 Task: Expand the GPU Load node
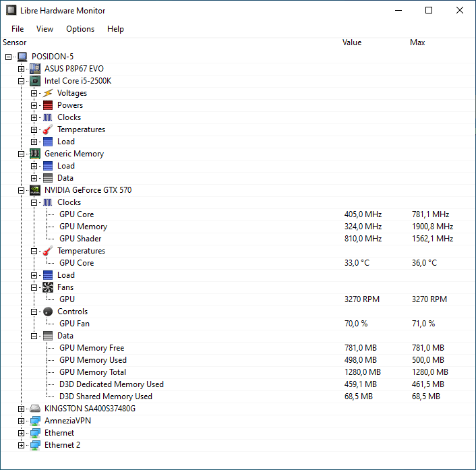(x=34, y=275)
